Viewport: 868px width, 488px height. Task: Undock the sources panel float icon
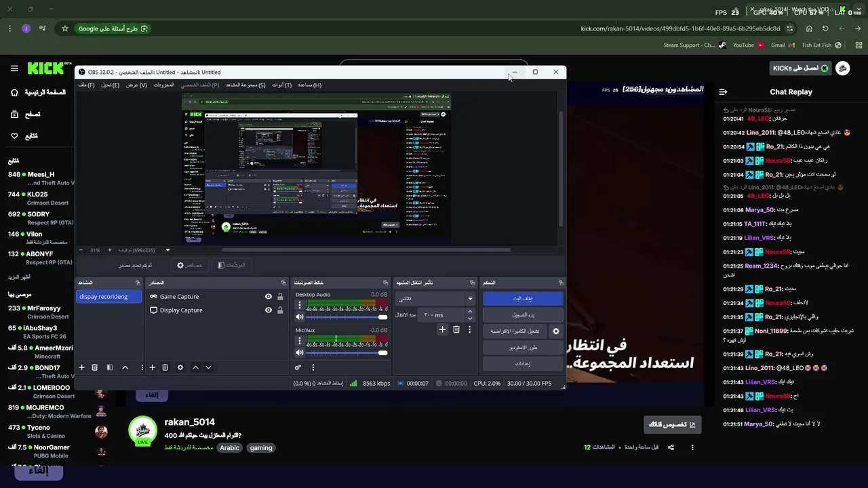coord(283,283)
